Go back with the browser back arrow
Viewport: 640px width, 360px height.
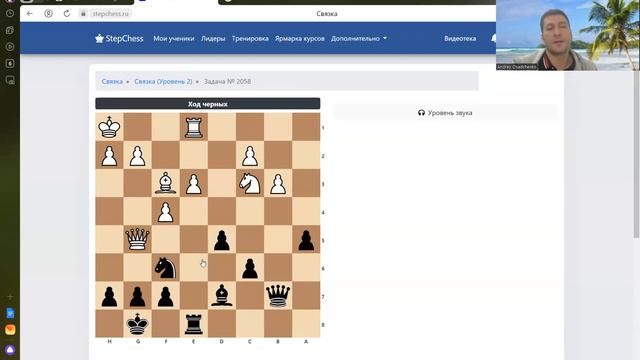pyautogui.click(x=29, y=13)
